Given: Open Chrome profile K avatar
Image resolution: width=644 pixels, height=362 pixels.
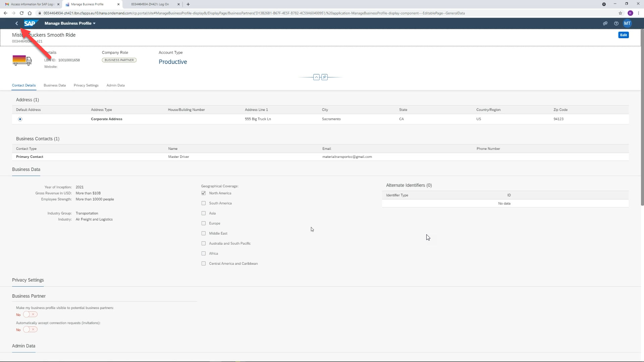Looking at the screenshot, I should (630, 13).
